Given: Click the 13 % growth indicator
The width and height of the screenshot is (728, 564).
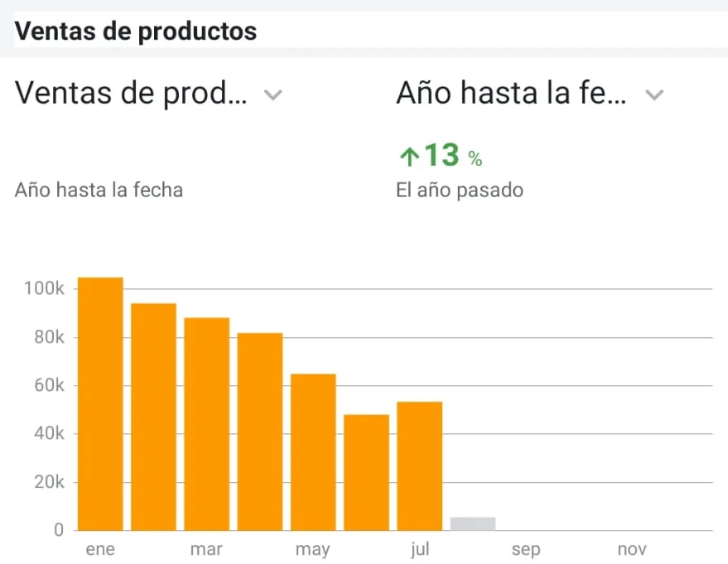Looking at the screenshot, I should [x=441, y=156].
